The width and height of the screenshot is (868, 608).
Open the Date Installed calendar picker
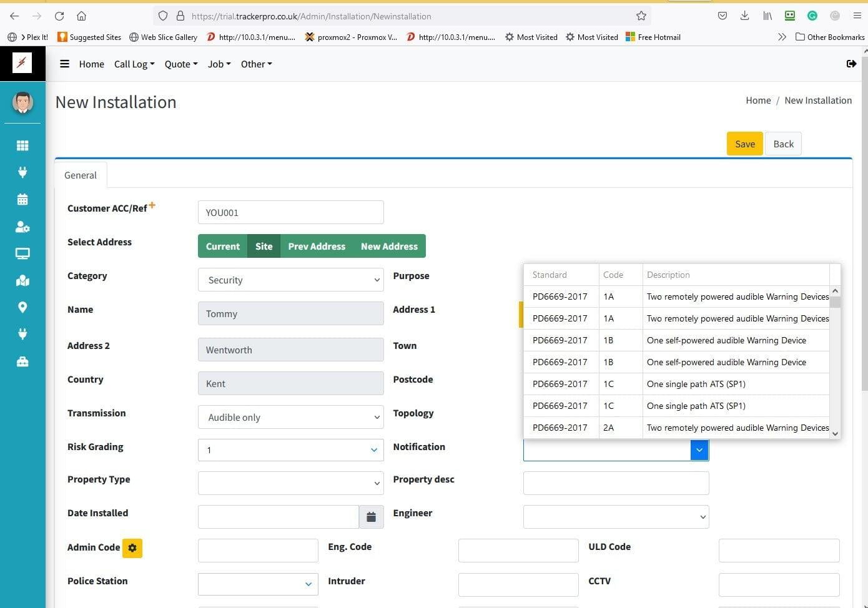[371, 517]
